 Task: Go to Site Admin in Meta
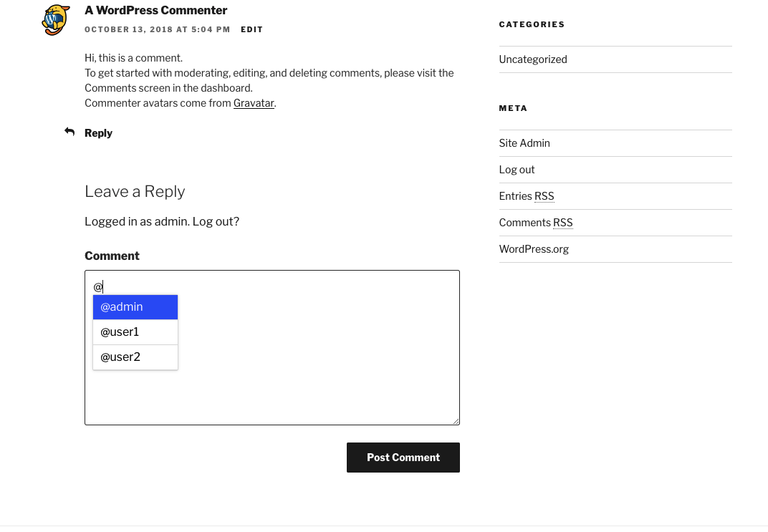(524, 143)
